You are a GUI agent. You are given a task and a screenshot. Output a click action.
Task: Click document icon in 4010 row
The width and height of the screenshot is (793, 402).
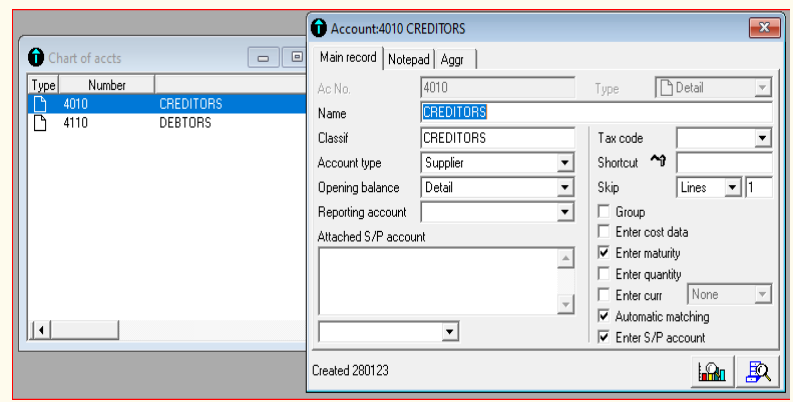[39, 104]
